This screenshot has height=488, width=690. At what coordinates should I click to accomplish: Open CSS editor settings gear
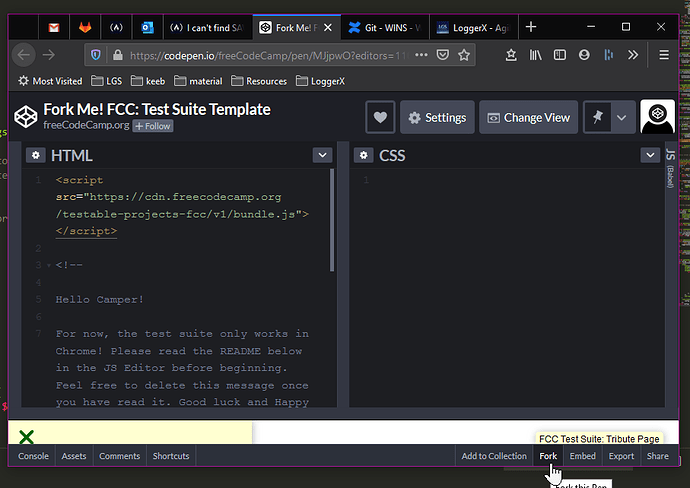(363, 155)
